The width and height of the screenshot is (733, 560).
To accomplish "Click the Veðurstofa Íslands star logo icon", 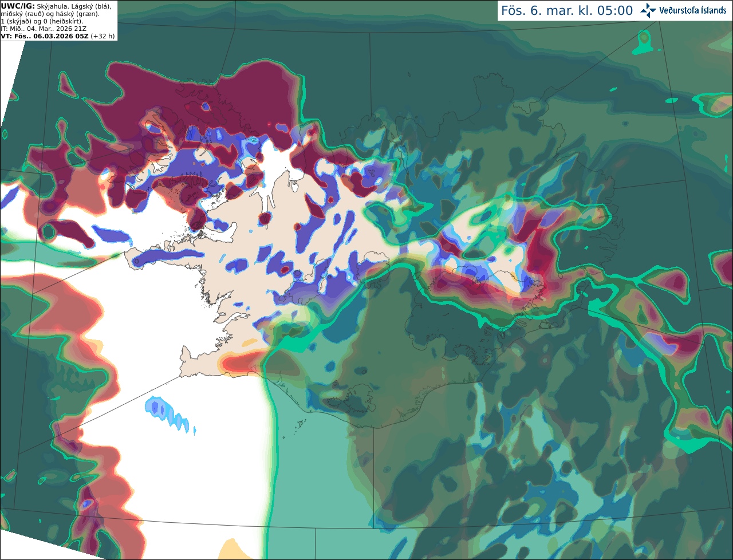I will click(648, 10).
